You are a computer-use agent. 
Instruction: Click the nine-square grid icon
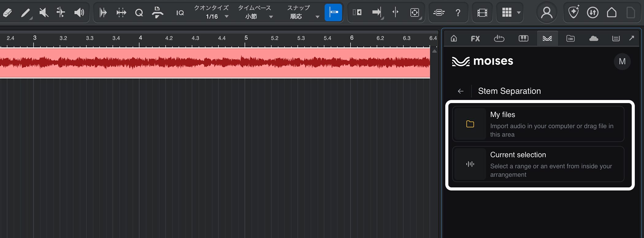coord(507,13)
